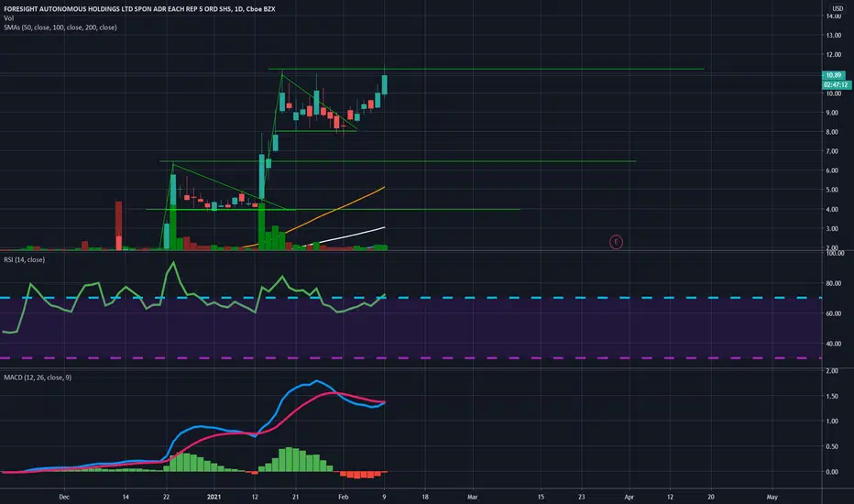The height and width of the screenshot is (504, 854).
Task: Click the MACD 1.50 axis label
Action: [832, 397]
